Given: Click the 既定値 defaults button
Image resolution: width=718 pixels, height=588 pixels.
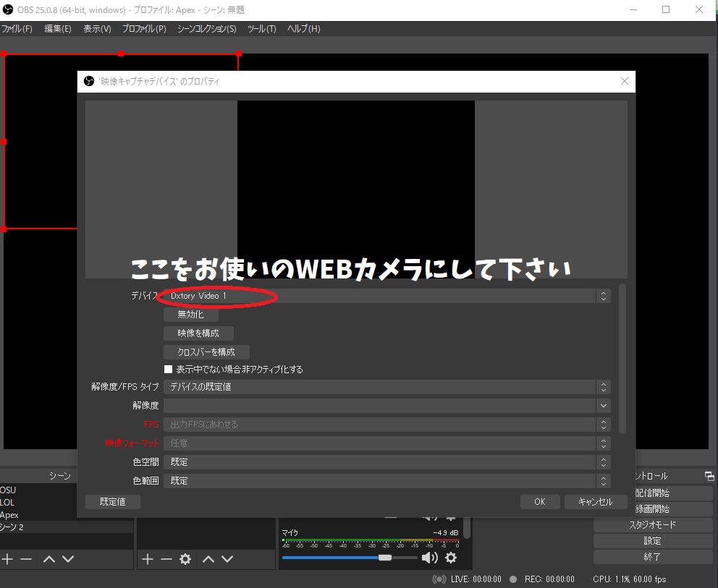Looking at the screenshot, I should (113, 501).
